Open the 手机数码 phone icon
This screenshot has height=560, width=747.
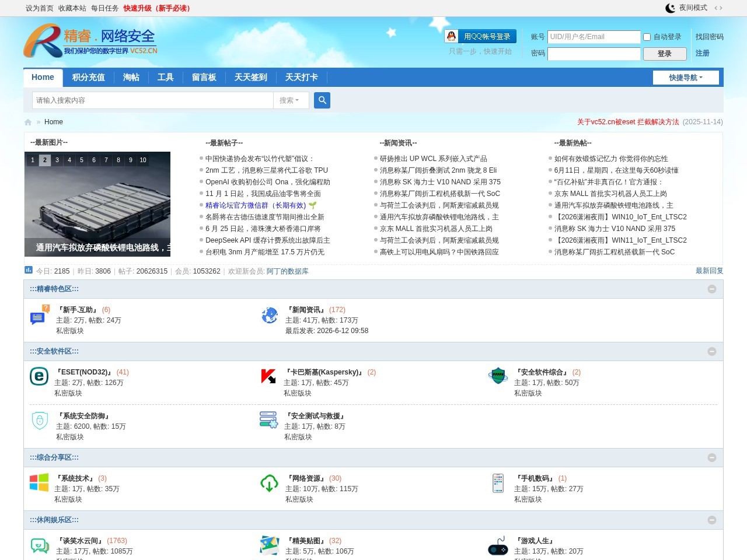498,483
